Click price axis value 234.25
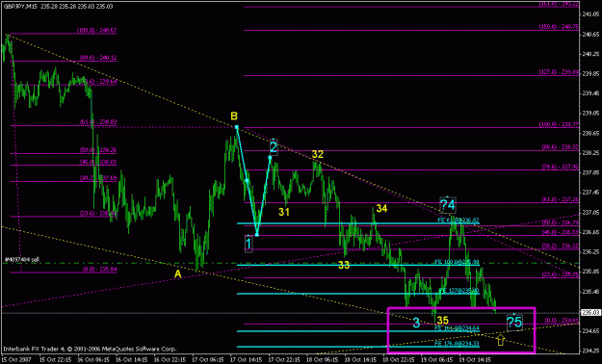This screenshot has width=602, height=364. [589, 351]
